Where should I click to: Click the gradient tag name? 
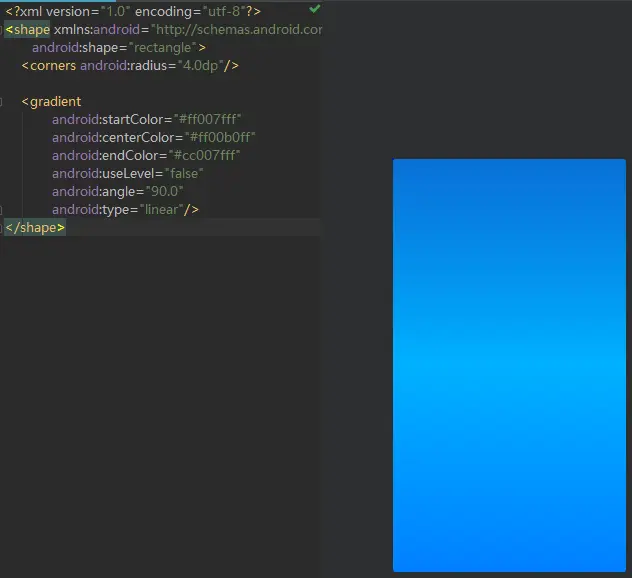(x=56, y=102)
